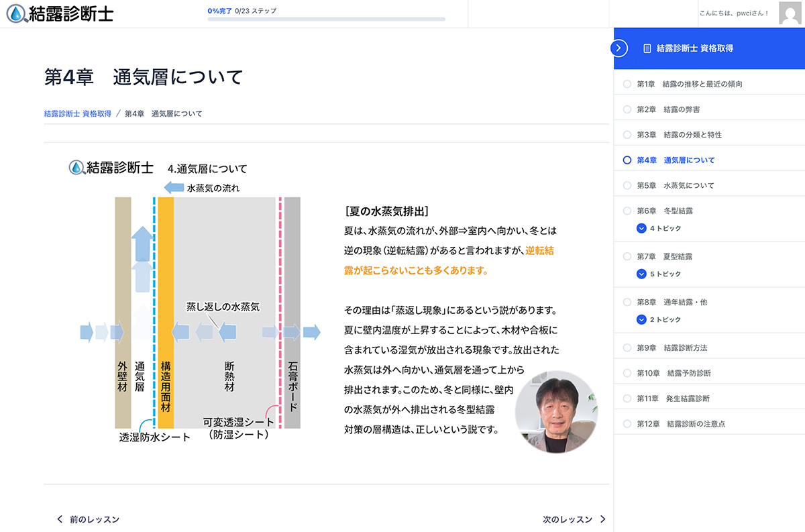Expand 第7章 夏型結露 5 トピック list
The image size is (805, 532).
[642, 274]
